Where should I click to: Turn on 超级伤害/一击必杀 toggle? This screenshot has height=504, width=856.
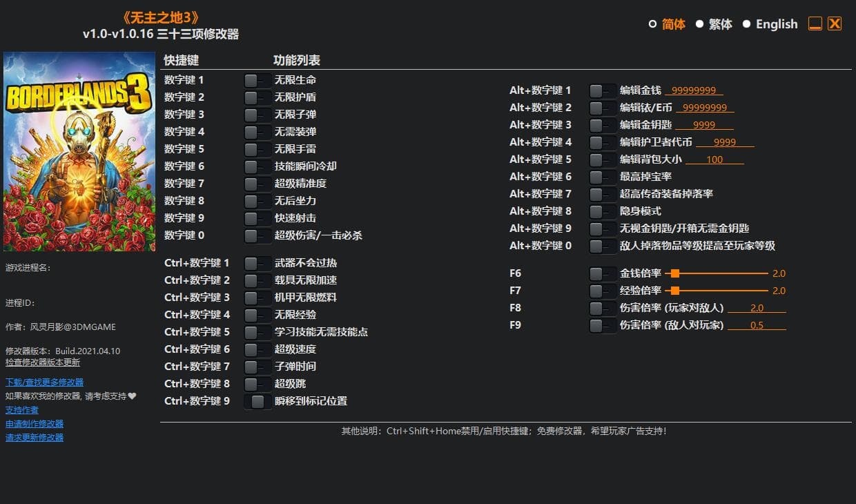click(257, 235)
